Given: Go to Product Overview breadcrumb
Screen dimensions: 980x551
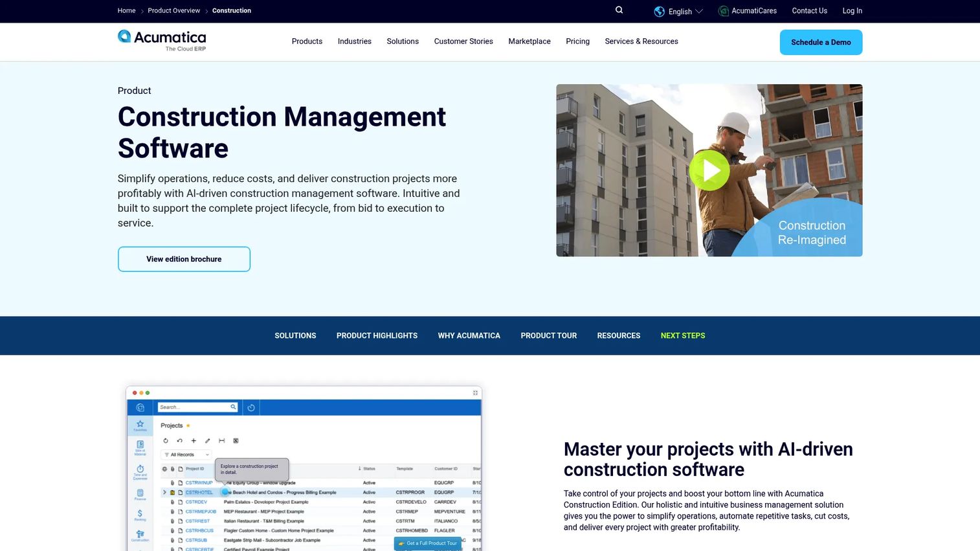Looking at the screenshot, I should pos(173,10).
